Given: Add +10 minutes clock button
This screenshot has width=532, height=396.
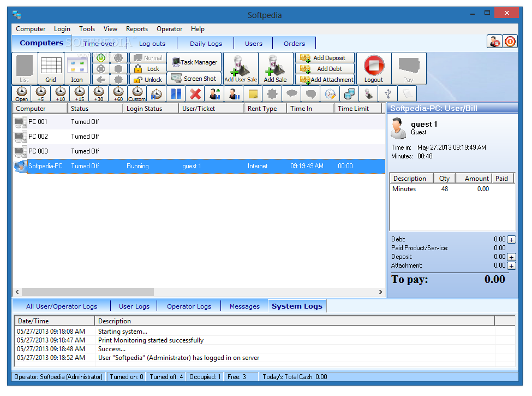Looking at the screenshot, I should point(61,94).
